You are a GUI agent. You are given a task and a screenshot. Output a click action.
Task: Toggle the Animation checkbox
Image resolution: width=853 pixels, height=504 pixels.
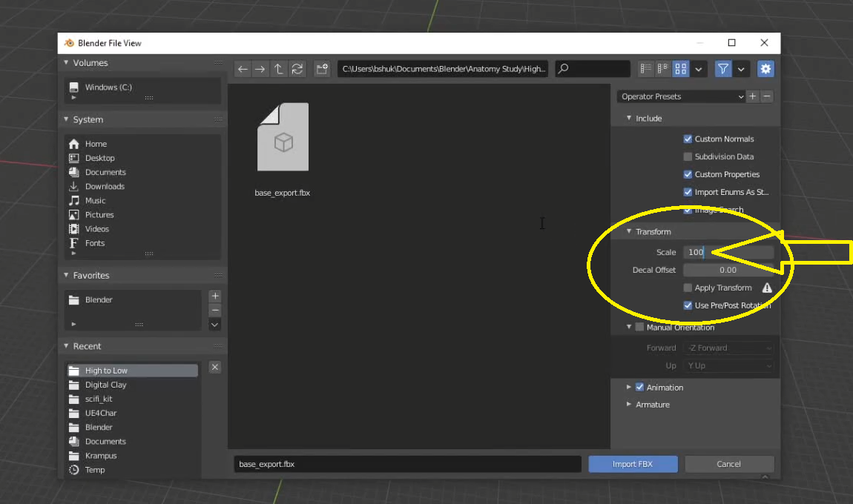point(639,388)
